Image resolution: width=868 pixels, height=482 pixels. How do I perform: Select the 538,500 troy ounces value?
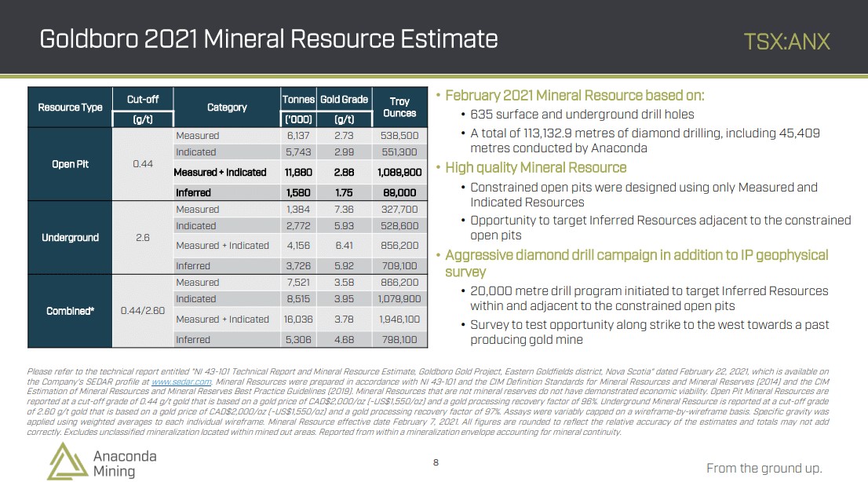coord(399,136)
